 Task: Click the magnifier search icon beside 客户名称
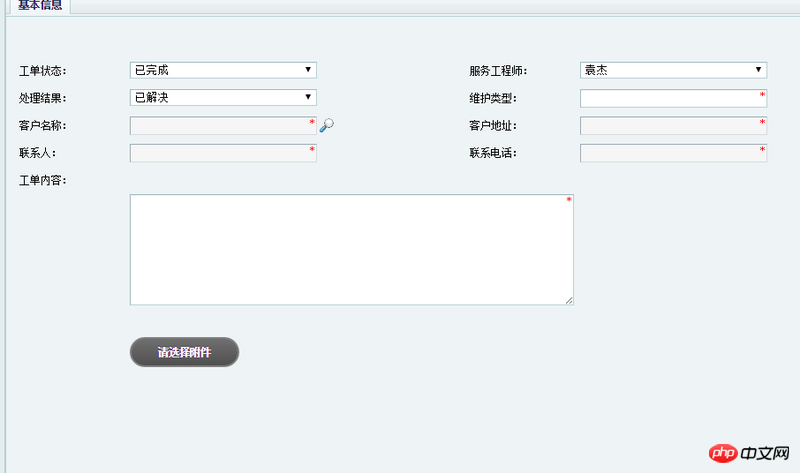tap(327, 125)
